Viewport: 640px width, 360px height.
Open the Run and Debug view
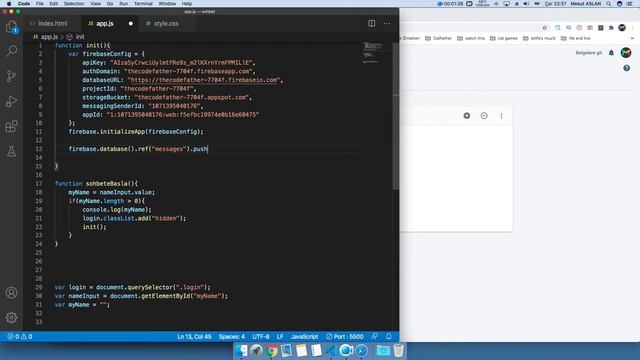(11, 101)
